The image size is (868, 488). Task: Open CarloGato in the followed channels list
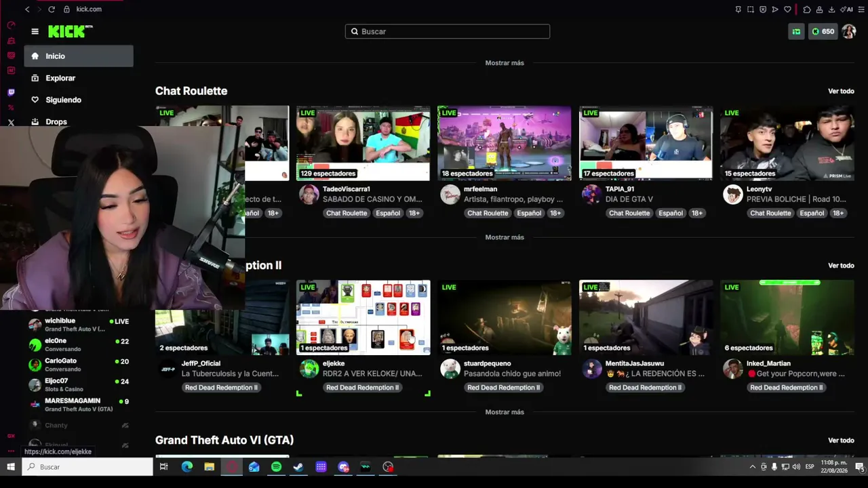(79, 365)
